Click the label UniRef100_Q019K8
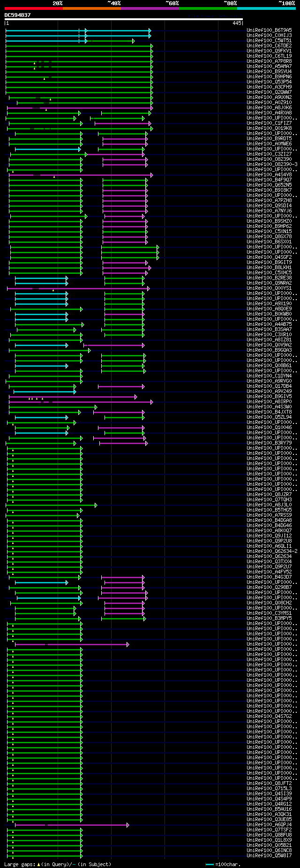Viewport: 300px width, 868px height. (x=269, y=128)
